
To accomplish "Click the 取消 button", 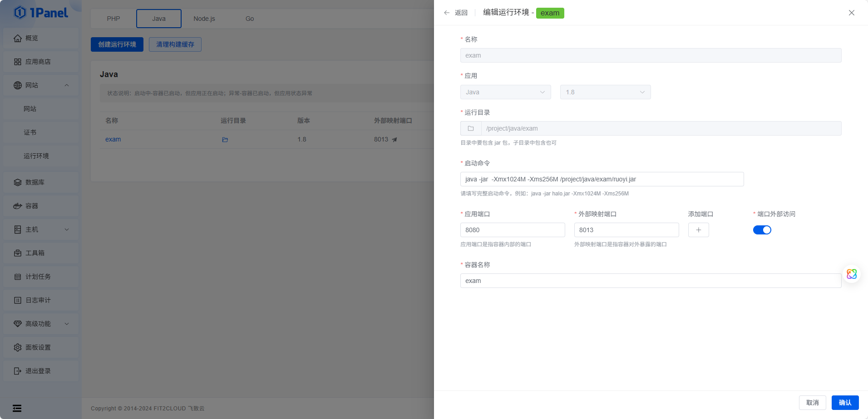I will (812, 403).
